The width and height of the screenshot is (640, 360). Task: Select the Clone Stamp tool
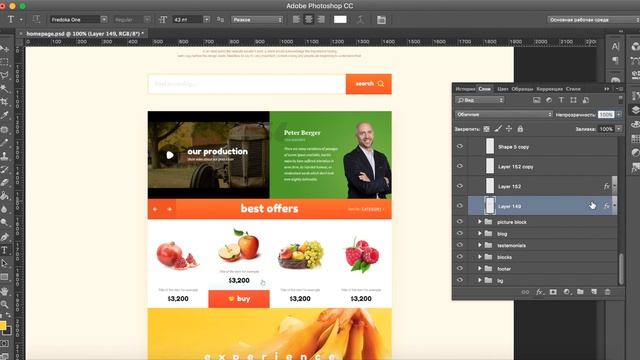(4, 156)
